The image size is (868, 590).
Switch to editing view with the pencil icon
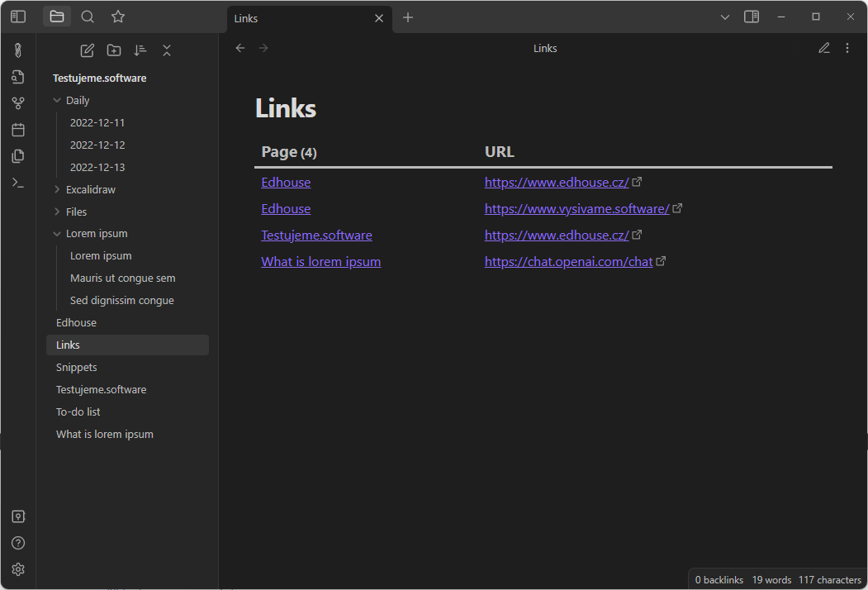(x=823, y=47)
